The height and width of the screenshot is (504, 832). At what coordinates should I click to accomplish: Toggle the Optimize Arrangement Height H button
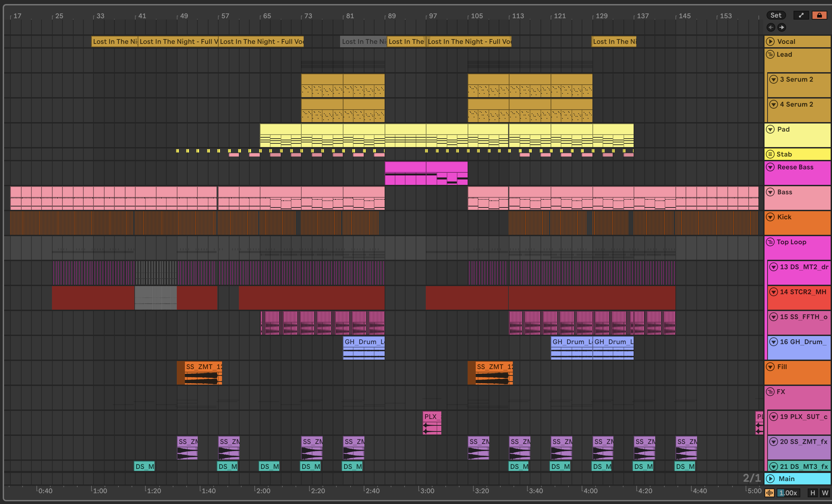point(813,493)
